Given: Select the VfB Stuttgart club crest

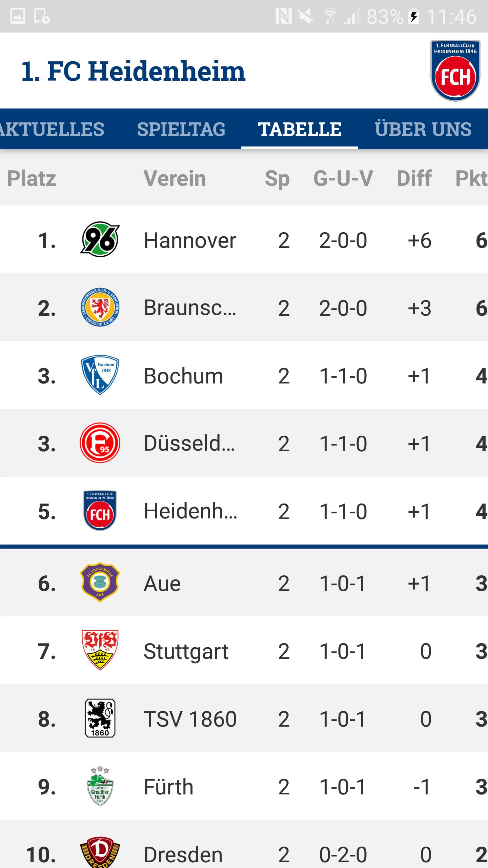Looking at the screenshot, I should tap(100, 650).
